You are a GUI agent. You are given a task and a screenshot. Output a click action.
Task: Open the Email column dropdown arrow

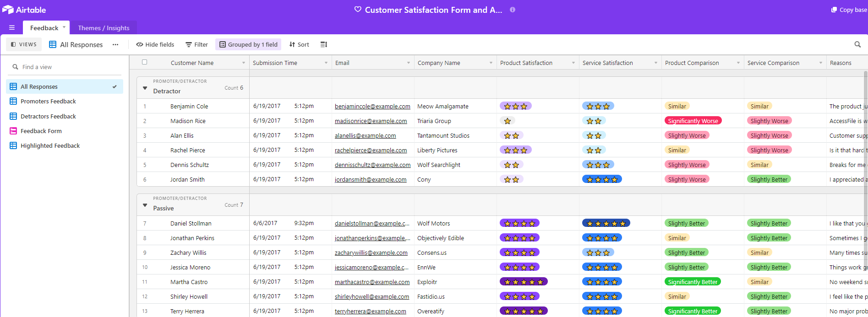tap(409, 63)
